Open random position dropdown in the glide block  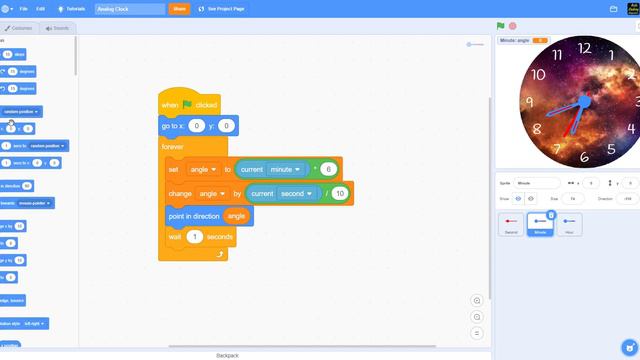48,146
